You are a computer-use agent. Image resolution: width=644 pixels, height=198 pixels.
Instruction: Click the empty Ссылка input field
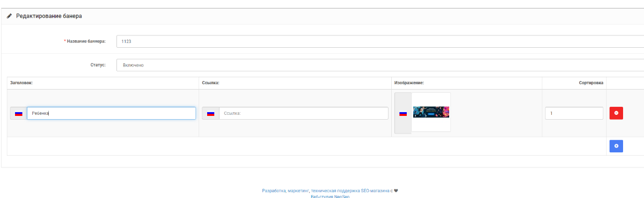[303, 113]
